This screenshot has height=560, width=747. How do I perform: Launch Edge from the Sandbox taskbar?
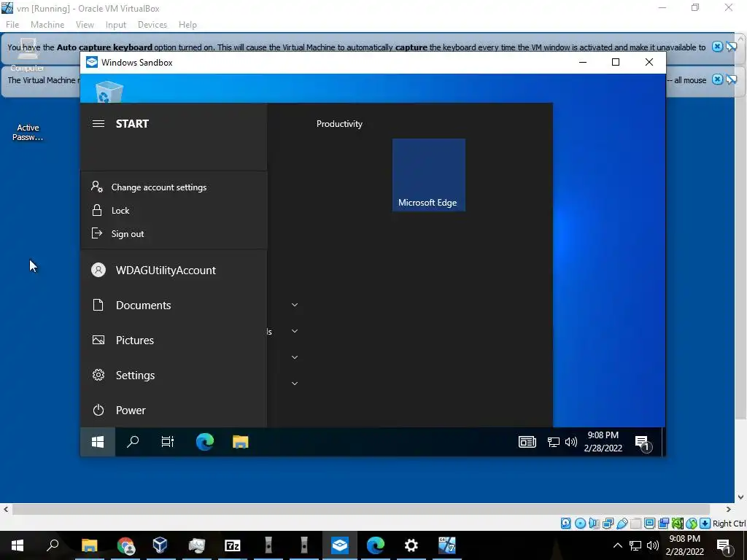(x=205, y=443)
